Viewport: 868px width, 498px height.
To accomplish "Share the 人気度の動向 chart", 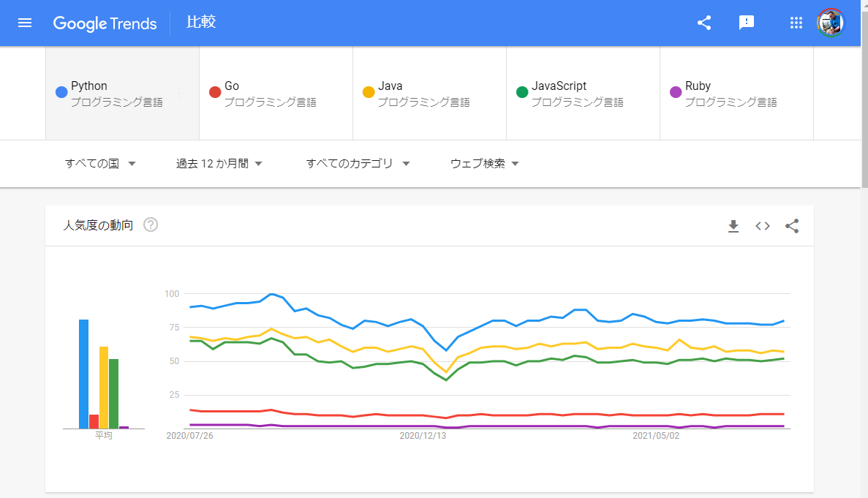I will (x=792, y=226).
